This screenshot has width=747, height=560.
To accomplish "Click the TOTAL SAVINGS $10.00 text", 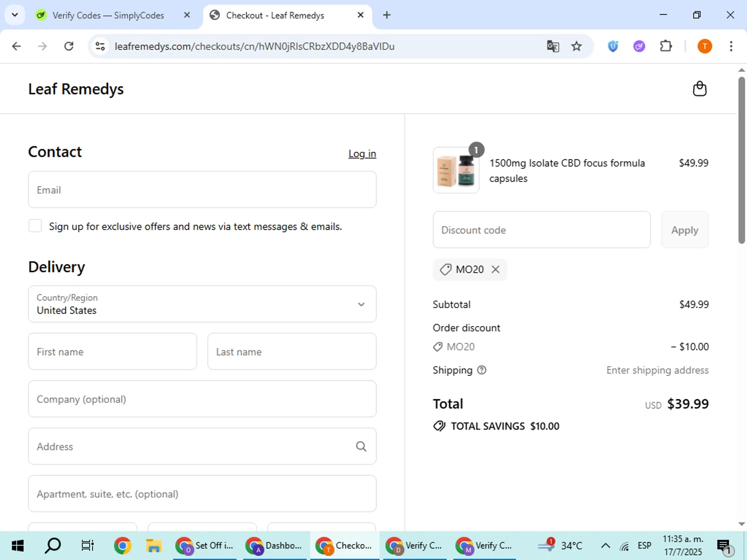I will tap(505, 426).
